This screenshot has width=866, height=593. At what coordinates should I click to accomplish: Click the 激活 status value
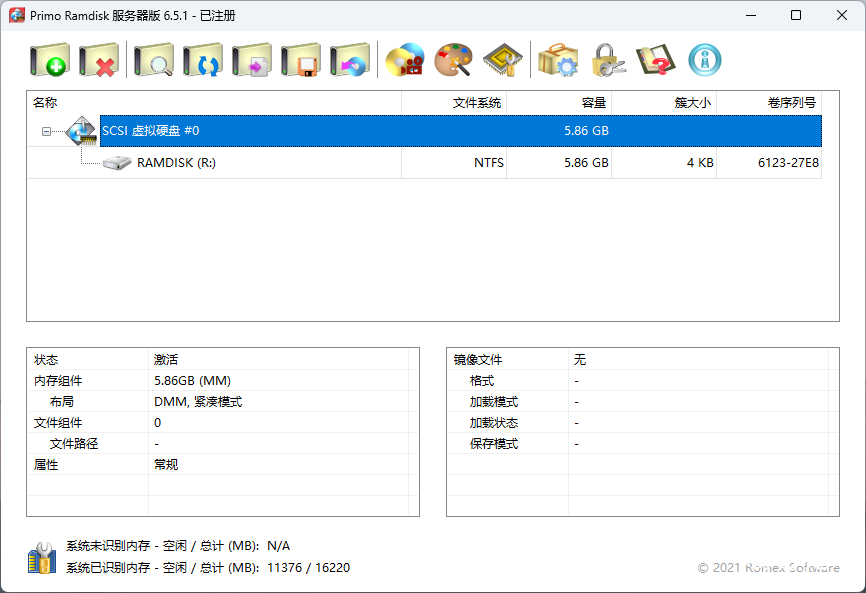[166, 360]
